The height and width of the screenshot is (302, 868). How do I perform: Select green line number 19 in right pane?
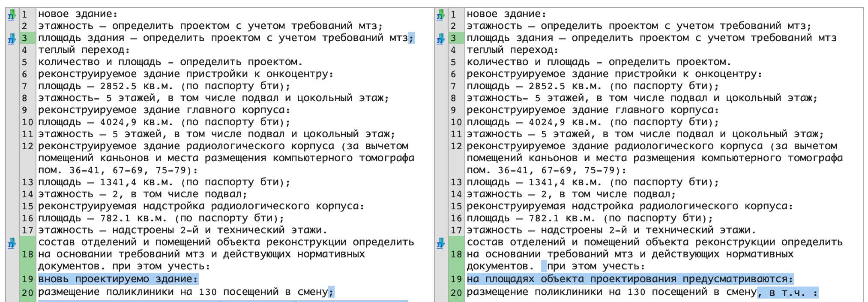pos(456,279)
